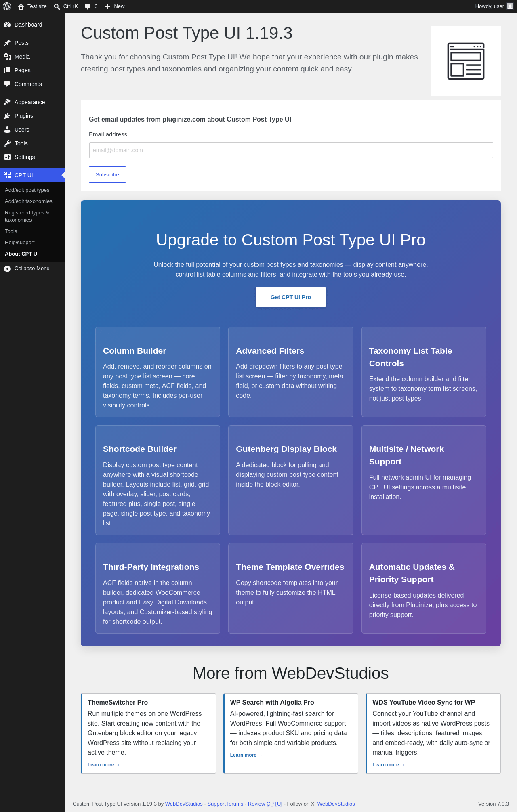This screenshot has width=517, height=812.
Task: Click the New content label in admin bar
Action: [119, 6]
